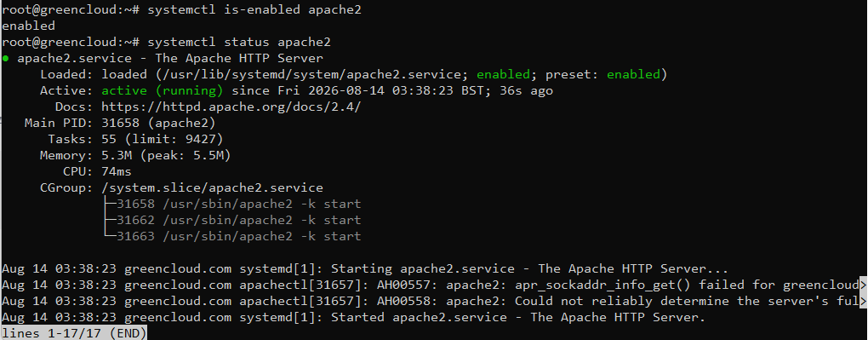Click the 'systemctl status apache2' command line
The height and width of the screenshot is (340, 868).
coord(239,42)
